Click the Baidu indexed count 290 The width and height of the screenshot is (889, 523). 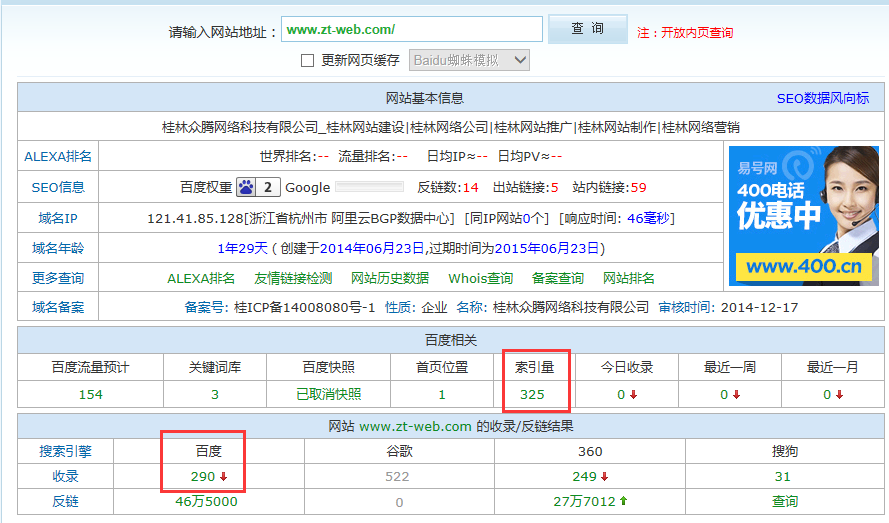pyautogui.click(x=203, y=476)
